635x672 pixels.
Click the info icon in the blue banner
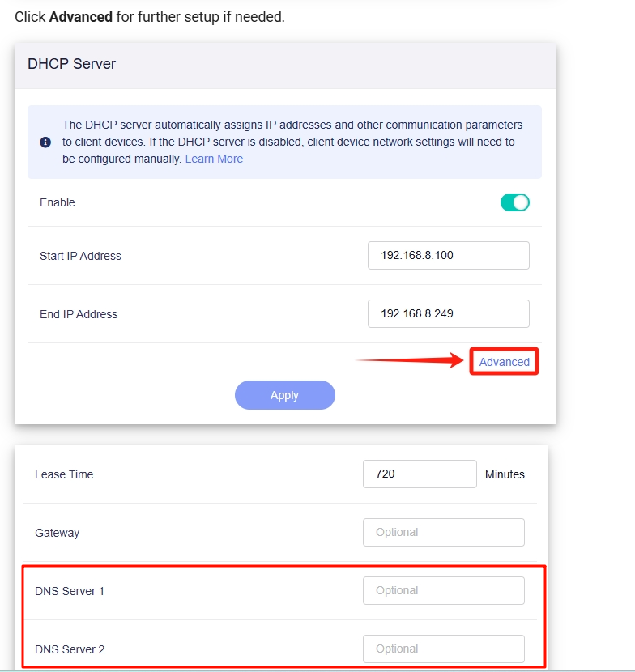pos(45,142)
